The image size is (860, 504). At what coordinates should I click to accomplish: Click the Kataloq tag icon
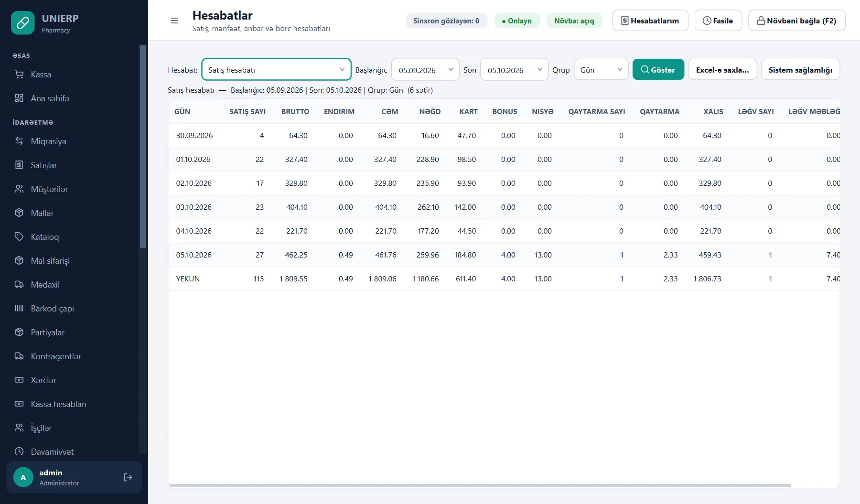click(19, 236)
